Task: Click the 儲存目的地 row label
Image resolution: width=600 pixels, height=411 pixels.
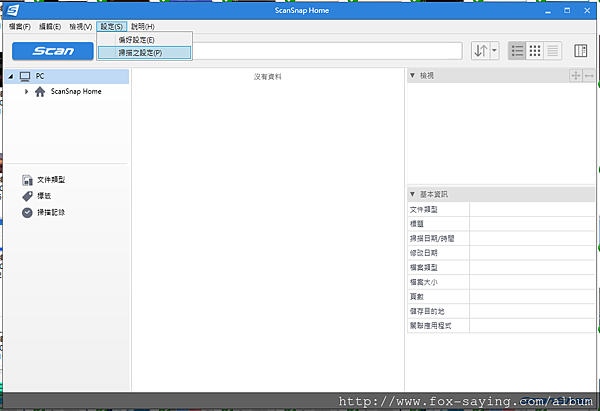Action: tap(427, 311)
